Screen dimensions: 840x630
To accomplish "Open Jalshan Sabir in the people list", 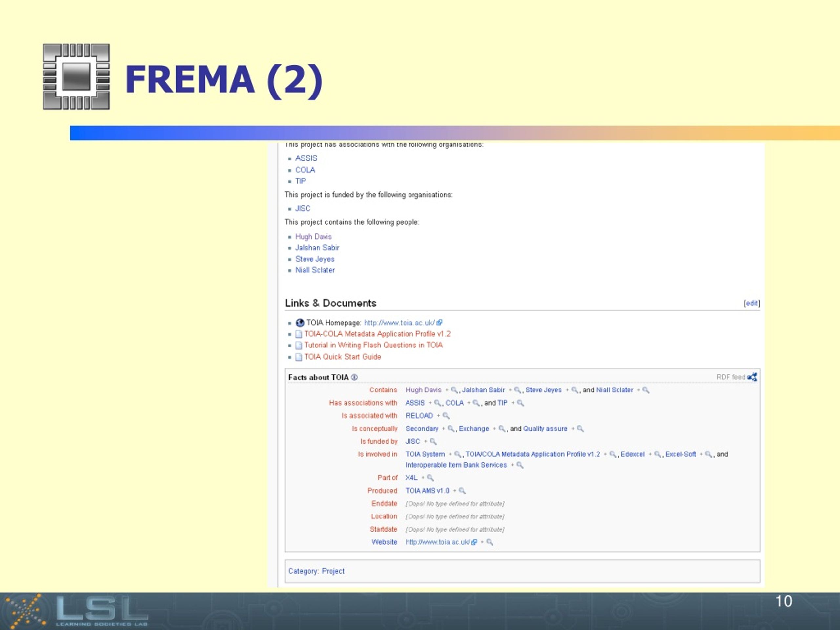I will [317, 248].
